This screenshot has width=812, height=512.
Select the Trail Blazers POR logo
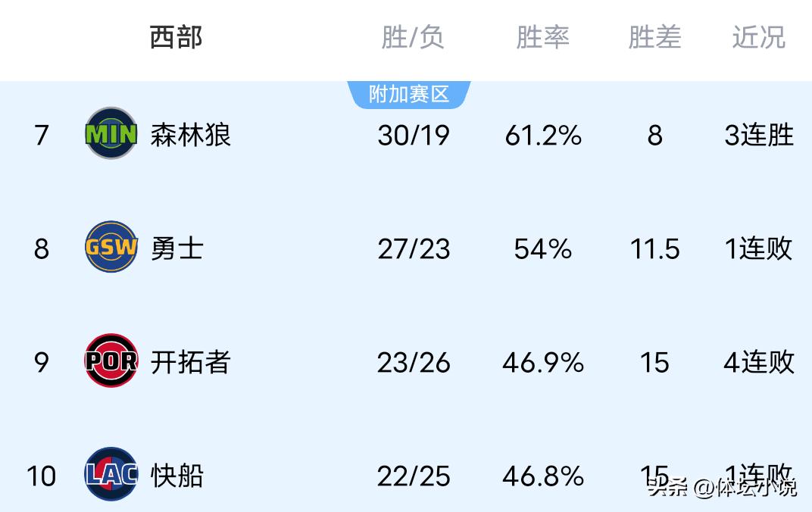pyautogui.click(x=111, y=361)
